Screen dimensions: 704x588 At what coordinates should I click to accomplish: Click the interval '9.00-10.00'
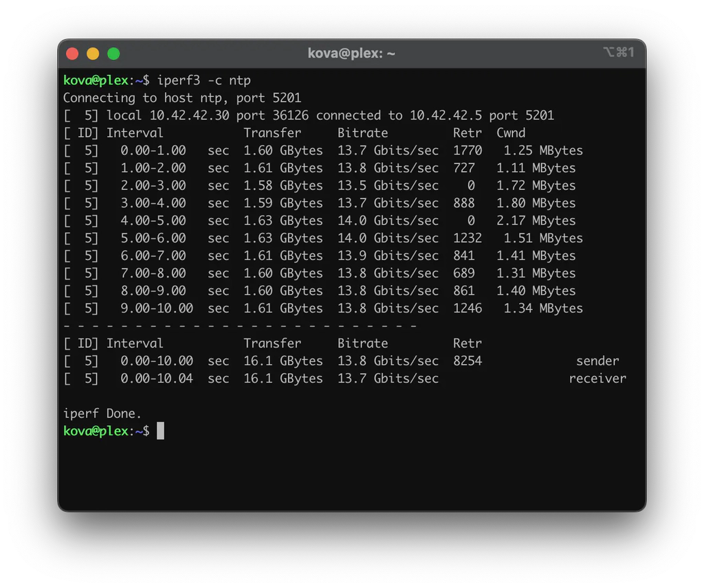point(157,308)
